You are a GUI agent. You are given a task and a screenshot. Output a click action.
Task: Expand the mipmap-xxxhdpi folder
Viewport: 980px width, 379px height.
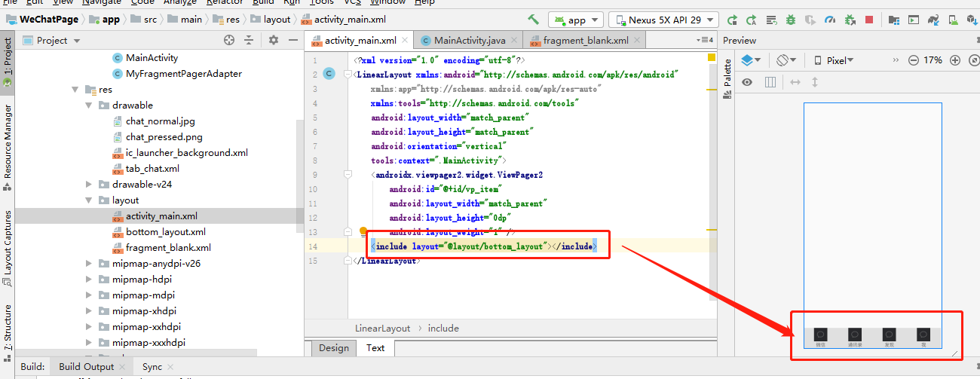coord(89,343)
